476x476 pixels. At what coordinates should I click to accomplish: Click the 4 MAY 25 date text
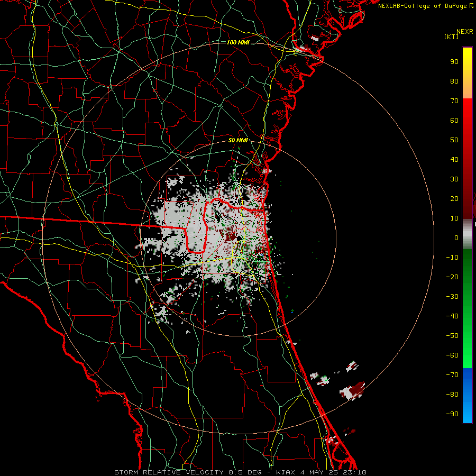click(x=321, y=472)
